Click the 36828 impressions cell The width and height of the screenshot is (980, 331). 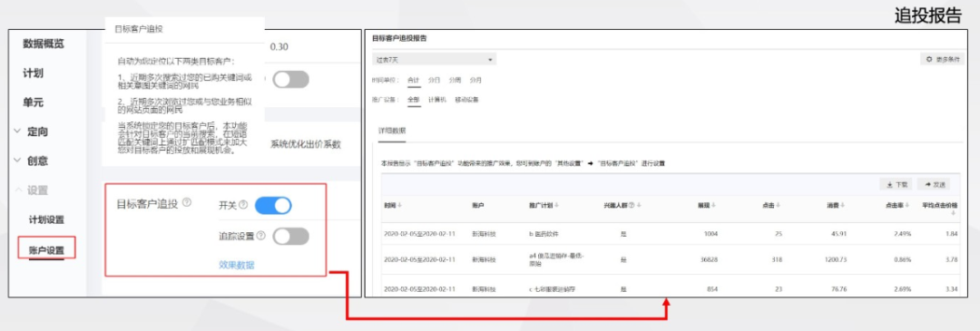[710, 259]
